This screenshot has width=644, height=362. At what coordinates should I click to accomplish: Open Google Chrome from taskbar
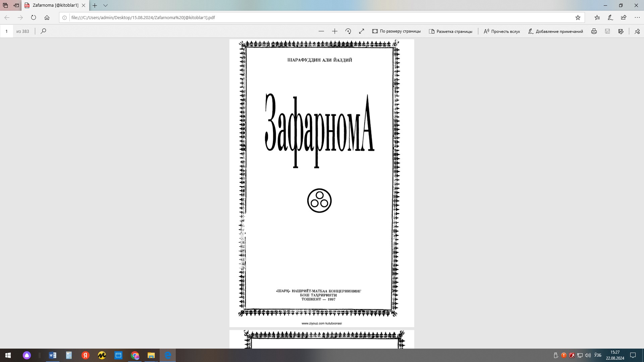[x=135, y=355]
